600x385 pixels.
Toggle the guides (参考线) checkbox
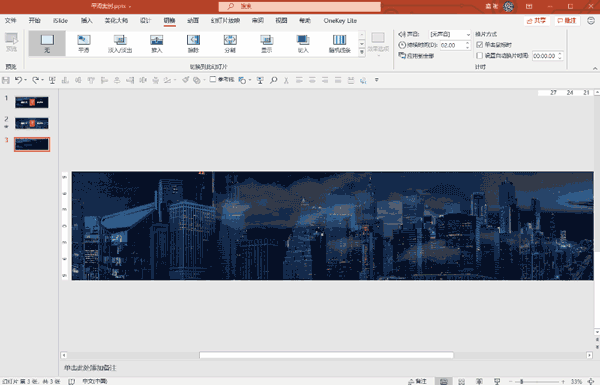[213, 79]
